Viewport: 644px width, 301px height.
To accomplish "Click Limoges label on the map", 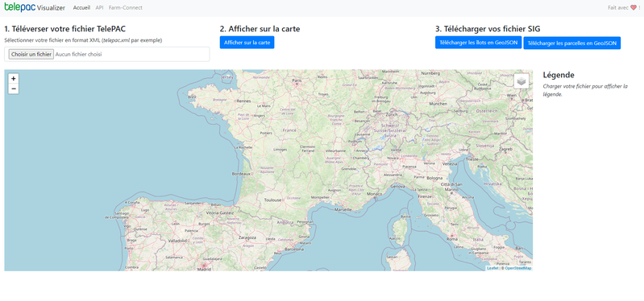I will coord(280,150).
